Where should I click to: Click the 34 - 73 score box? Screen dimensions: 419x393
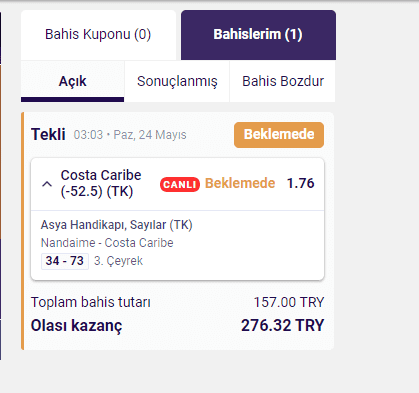(x=65, y=261)
